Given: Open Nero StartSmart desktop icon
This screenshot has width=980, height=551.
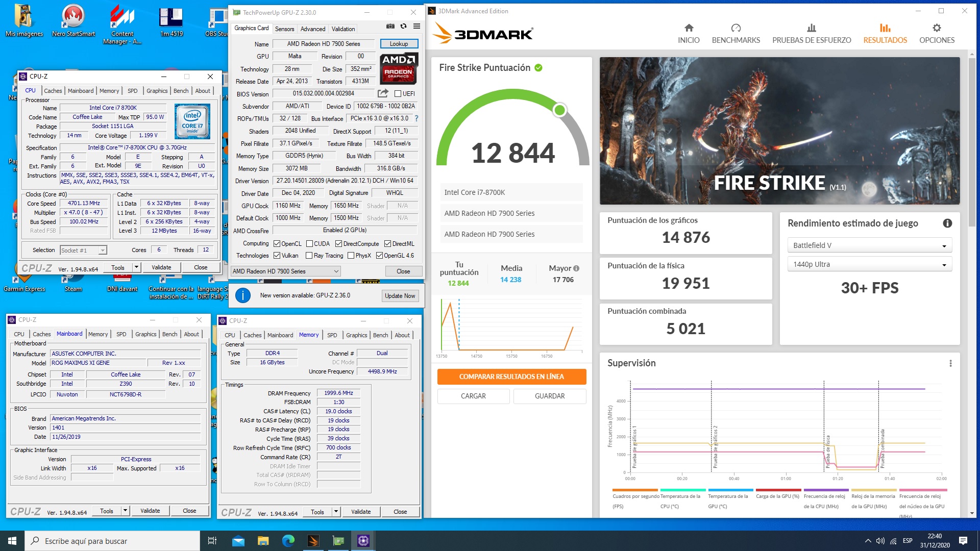Looking at the screenshot, I should [73, 20].
